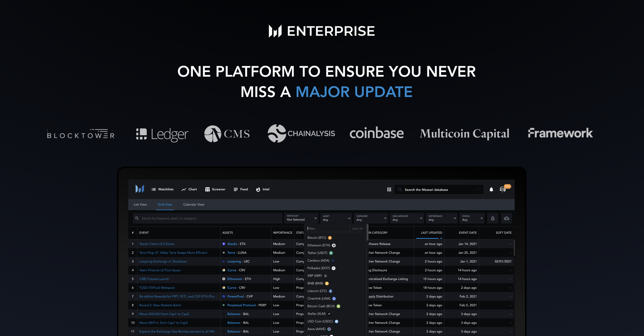The height and width of the screenshot is (336, 644).
Task: Sort by the Last Updated column
Action: pyautogui.click(x=431, y=233)
